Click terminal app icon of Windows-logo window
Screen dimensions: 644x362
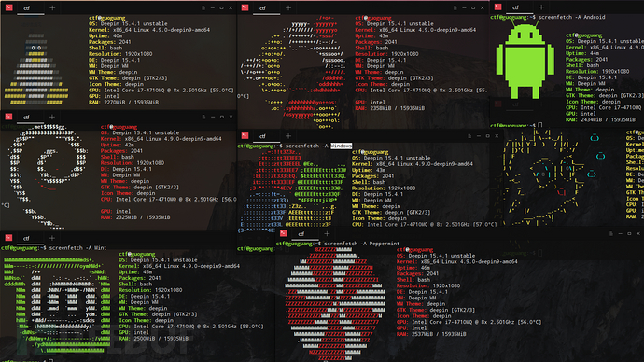coord(245,136)
